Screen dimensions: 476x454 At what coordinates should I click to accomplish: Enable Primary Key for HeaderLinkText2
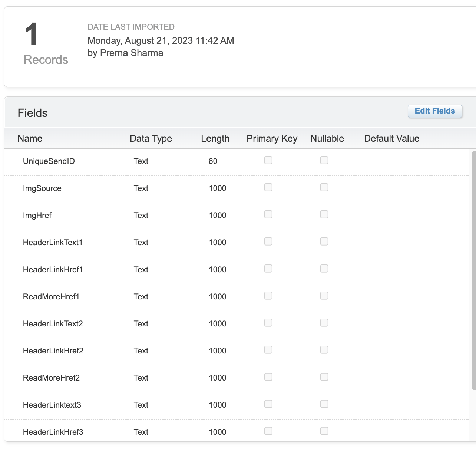[x=268, y=323]
